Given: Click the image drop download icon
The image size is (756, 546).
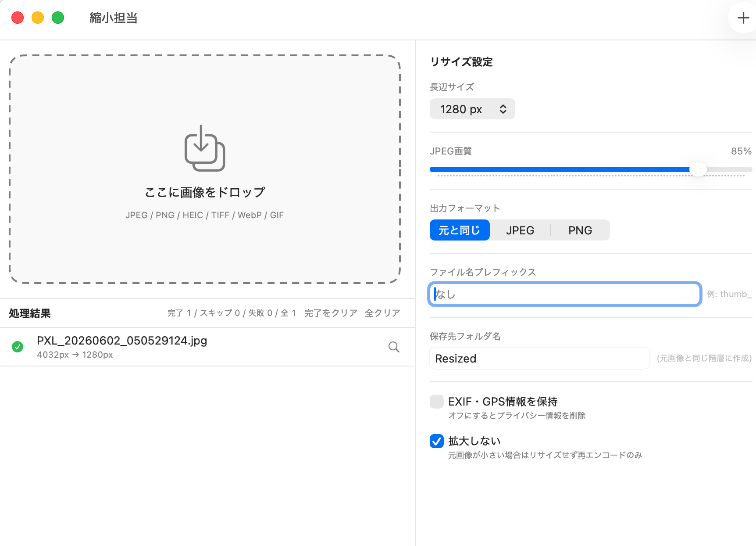Looking at the screenshot, I should 204,148.
